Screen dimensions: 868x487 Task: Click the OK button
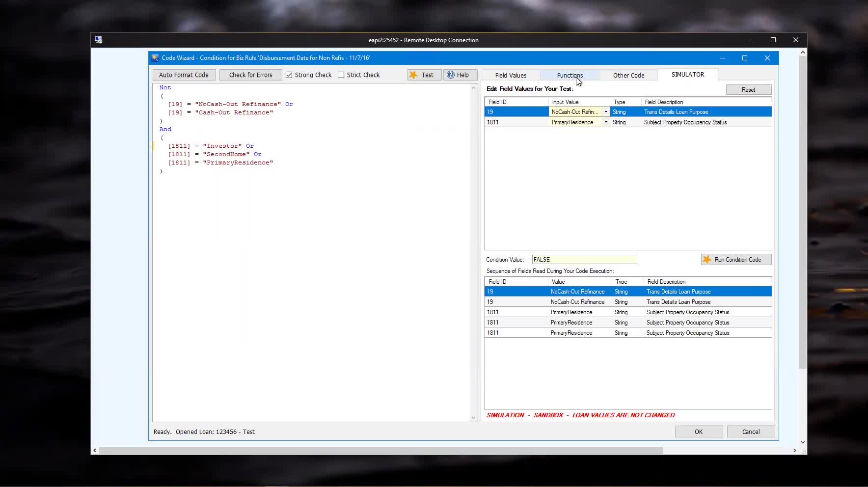pos(699,432)
